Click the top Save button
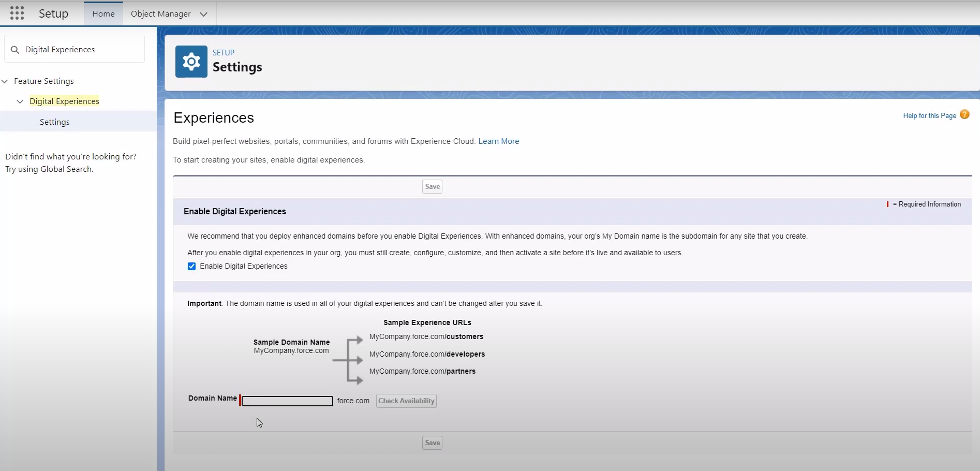Image resolution: width=980 pixels, height=471 pixels. pyautogui.click(x=432, y=187)
